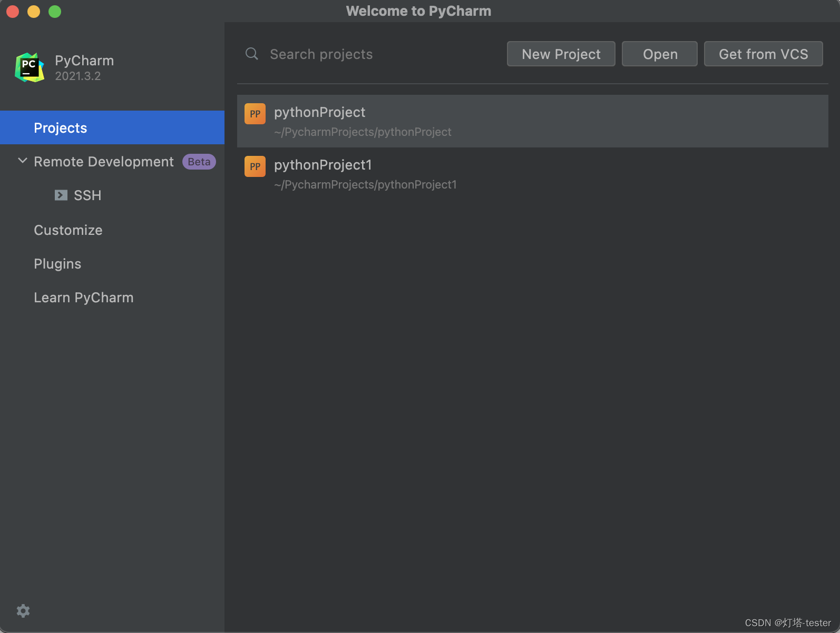Choose Get from VCS
This screenshot has height=633, width=840.
pyautogui.click(x=763, y=54)
